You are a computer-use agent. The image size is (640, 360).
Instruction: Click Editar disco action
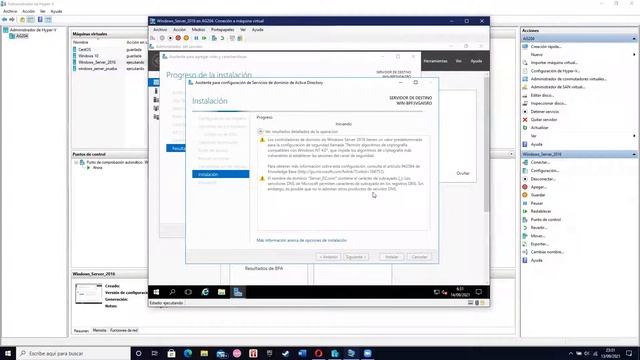(542, 95)
